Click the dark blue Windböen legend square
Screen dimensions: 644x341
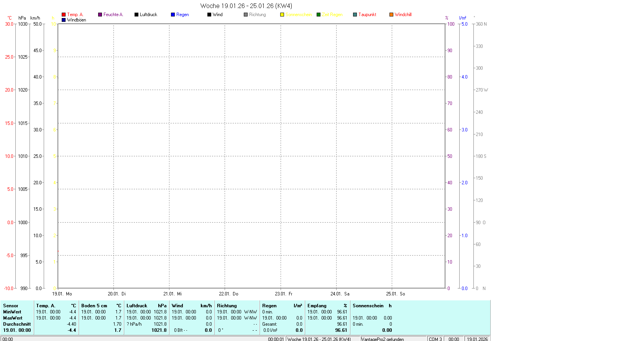[x=64, y=20]
